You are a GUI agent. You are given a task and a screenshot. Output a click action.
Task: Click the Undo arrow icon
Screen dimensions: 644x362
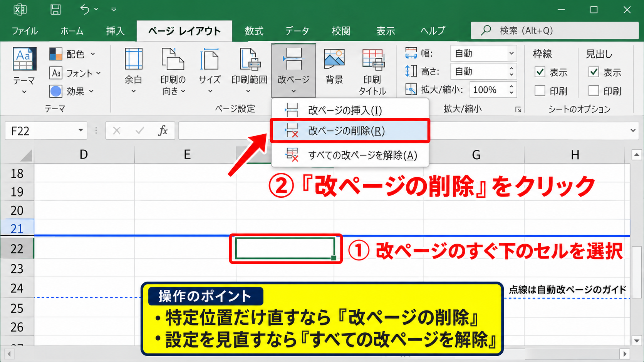pyautogui.click(x=85, y=9)
